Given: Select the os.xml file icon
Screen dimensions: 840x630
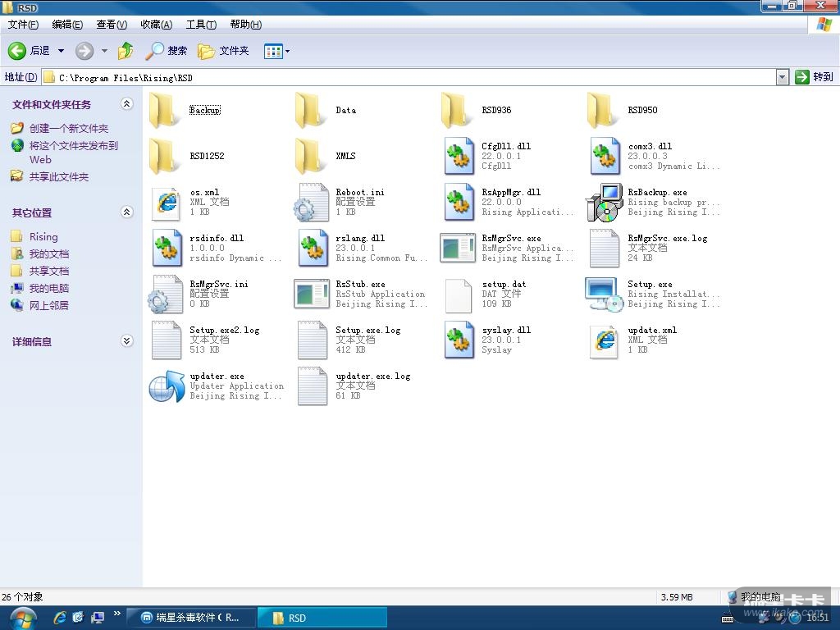Looking at the screenshot, I should click(166, 203).
